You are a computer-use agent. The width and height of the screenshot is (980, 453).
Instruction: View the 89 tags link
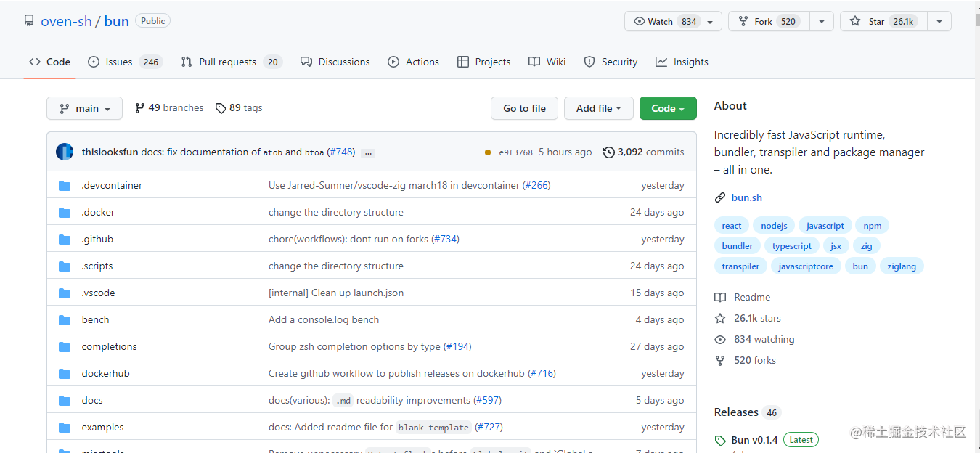239,107
